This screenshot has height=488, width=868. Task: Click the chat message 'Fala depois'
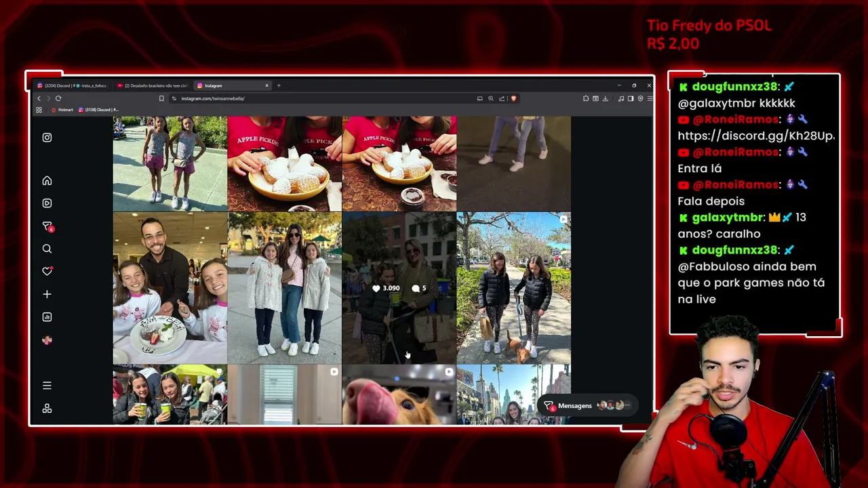[x=711, y=201]
